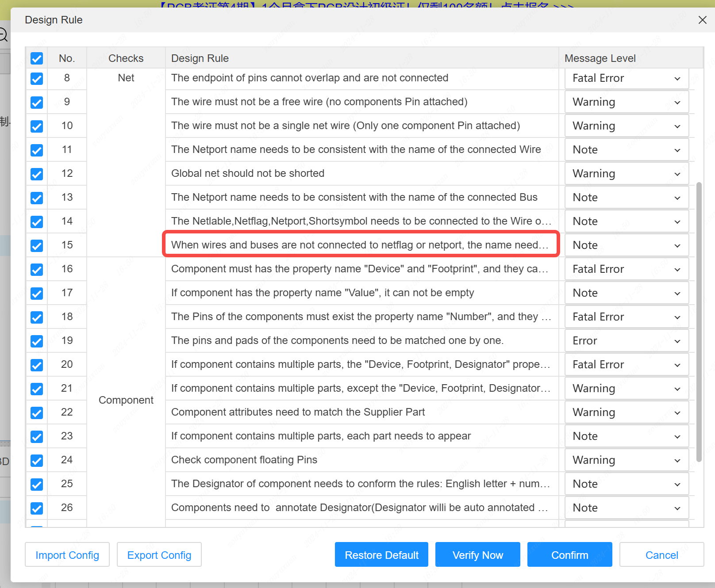Expand message level for Supplier Part rule
This screenshot has height=588, width=715.
[x=626, y=413]
